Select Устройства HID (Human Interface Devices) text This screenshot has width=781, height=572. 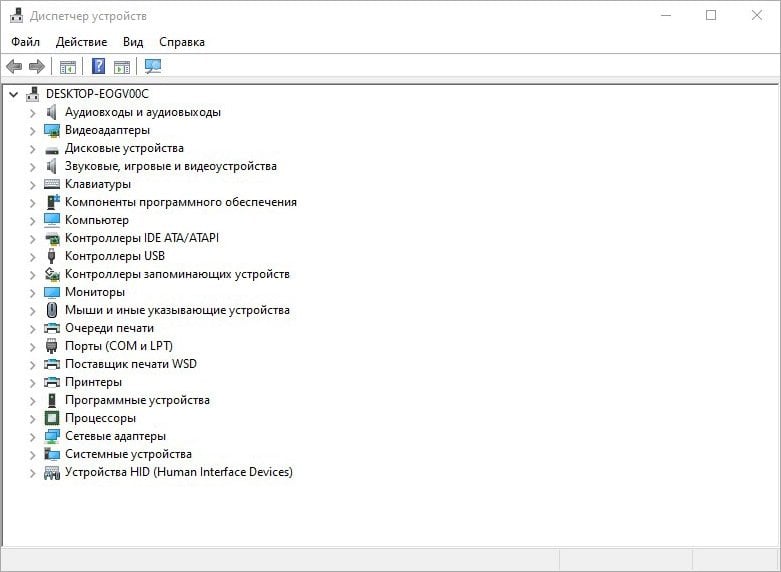(179, 472)
